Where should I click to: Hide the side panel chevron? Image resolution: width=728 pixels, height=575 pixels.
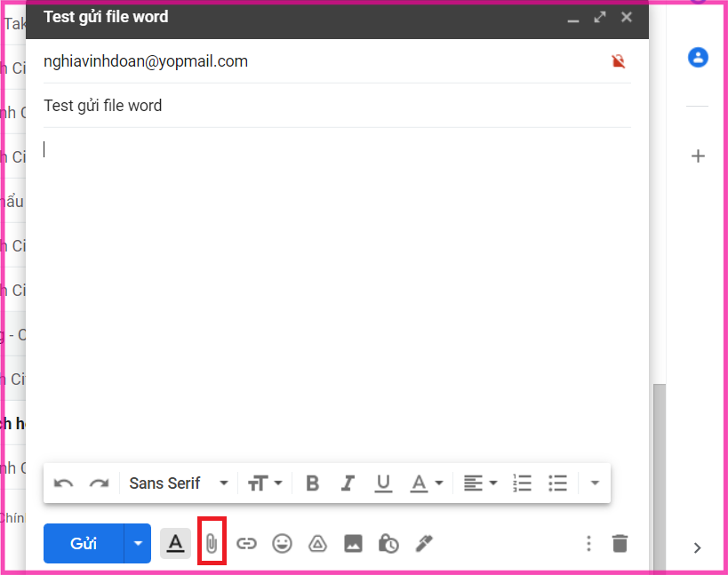698,548
